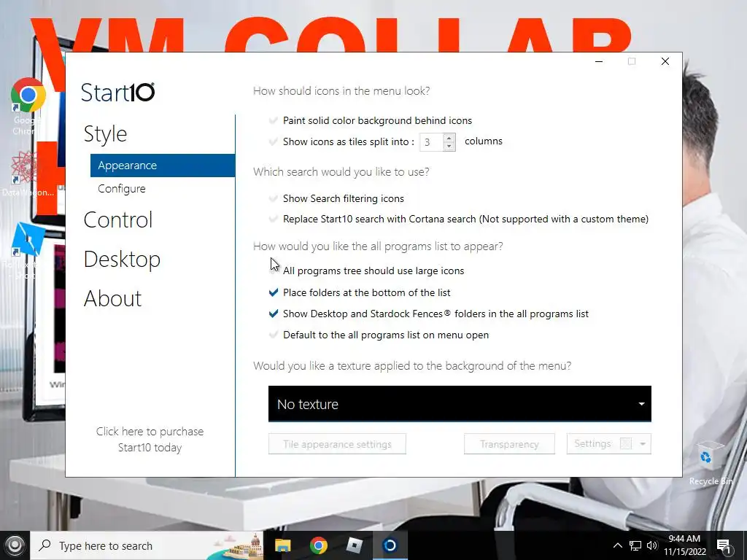Open network status tray icon

635,545
